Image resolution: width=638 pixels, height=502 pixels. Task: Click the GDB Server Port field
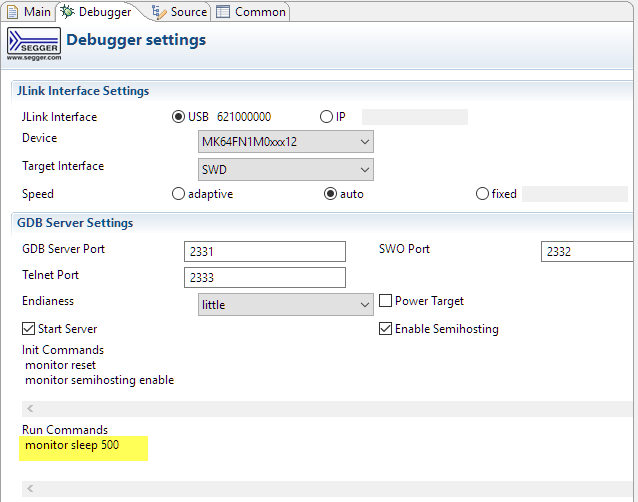pyautogui.click(x=265, y=252)
